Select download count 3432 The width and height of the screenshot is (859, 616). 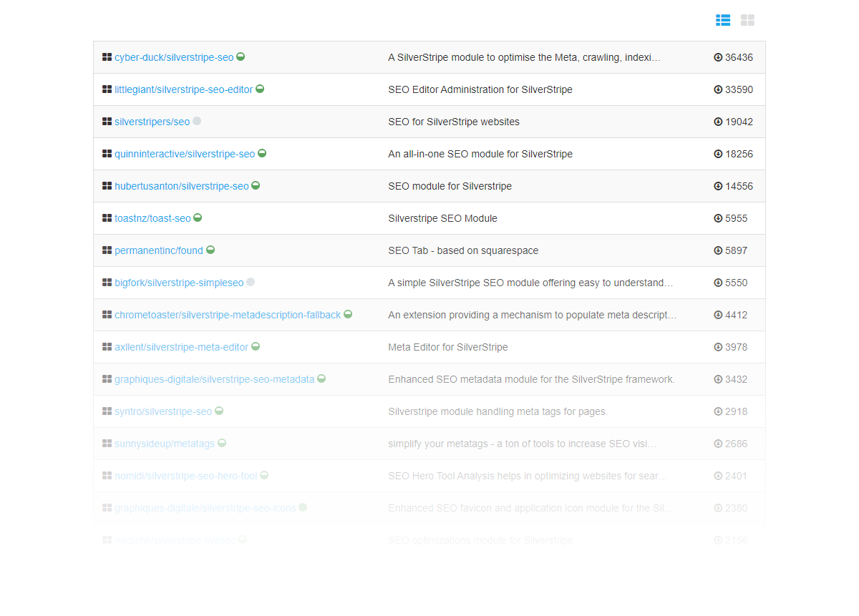coord(736,379)
